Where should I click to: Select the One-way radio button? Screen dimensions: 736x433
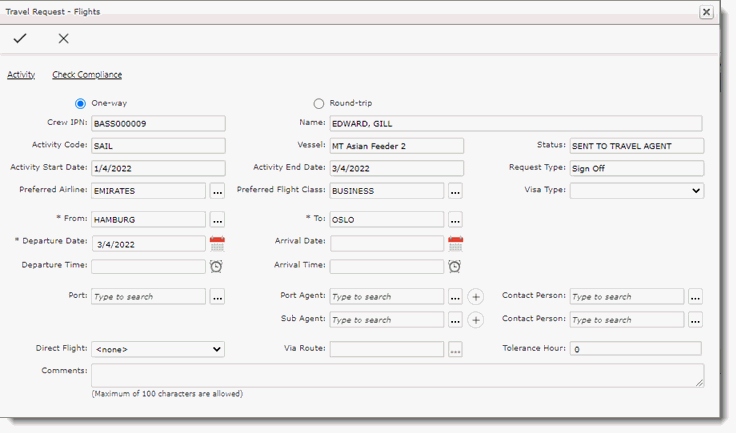coord(81,103)
